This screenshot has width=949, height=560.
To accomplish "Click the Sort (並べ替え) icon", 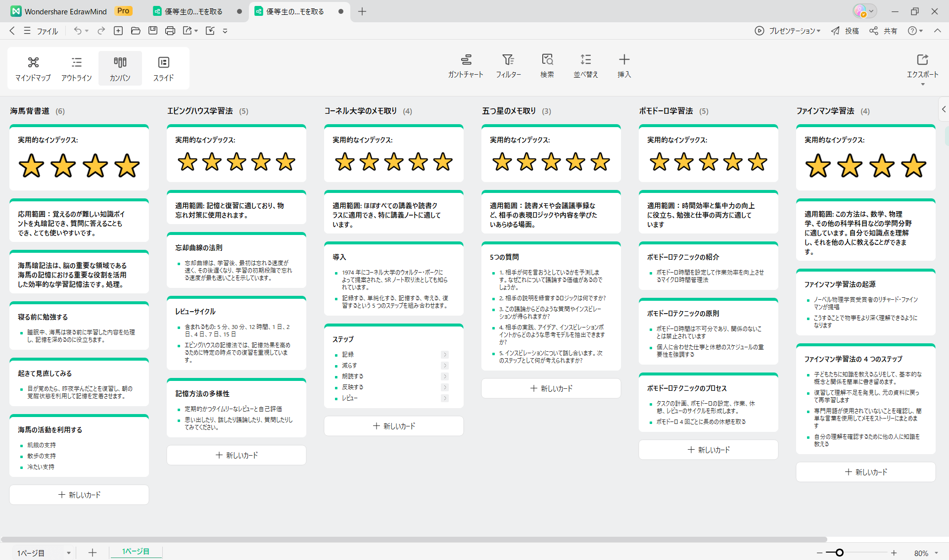I will pos(585,66).
